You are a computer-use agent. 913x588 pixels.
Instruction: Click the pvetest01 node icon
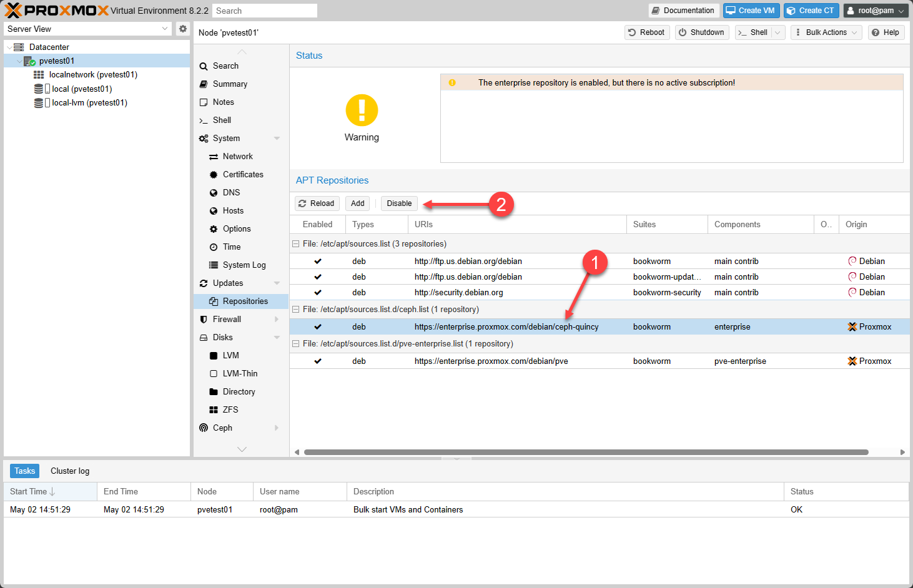click(x=29, y=61)
